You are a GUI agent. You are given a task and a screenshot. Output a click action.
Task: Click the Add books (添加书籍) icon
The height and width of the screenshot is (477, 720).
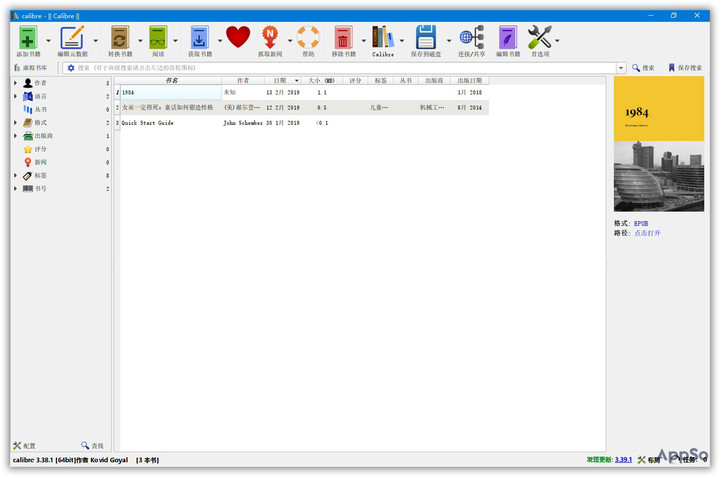28,38
